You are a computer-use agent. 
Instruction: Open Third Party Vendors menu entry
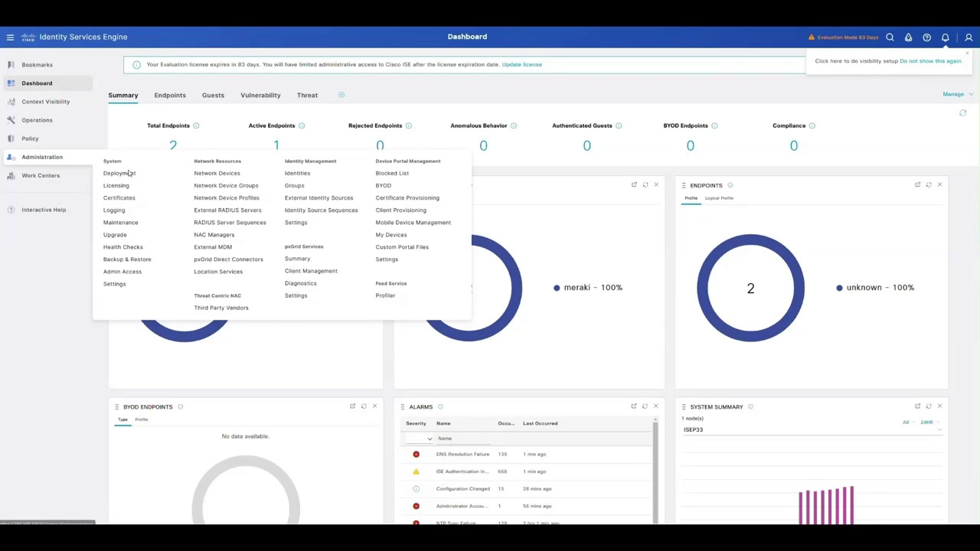[x=221, y=308]
